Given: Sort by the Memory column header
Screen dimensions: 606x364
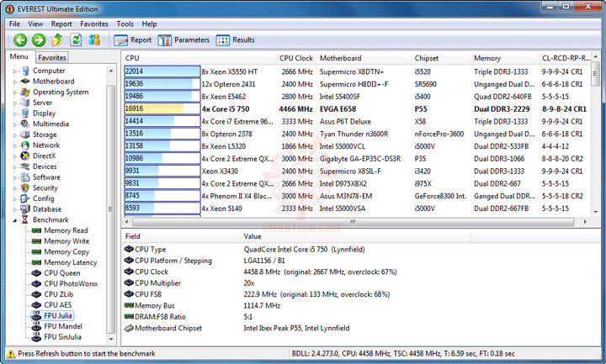Looking at the screenshot, I should point(504,58).
